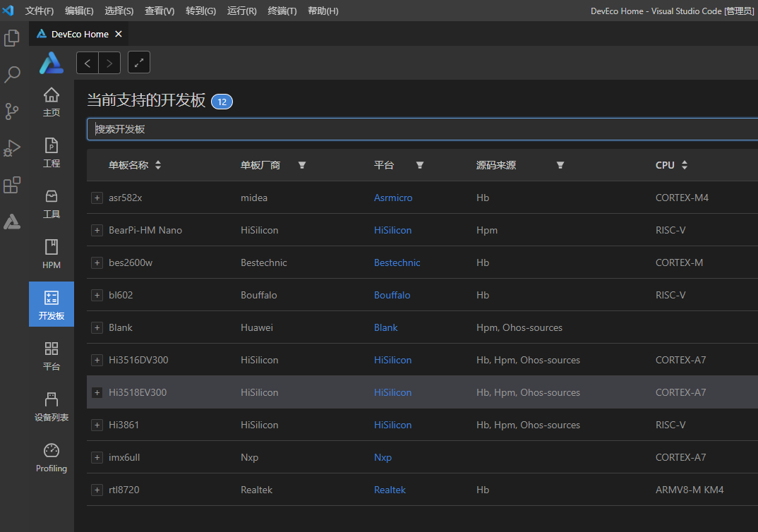Expand the BearPi-HM Nano row details
Image resolution: width=758 pixels, height=532 pixels.
click(97, 231)
